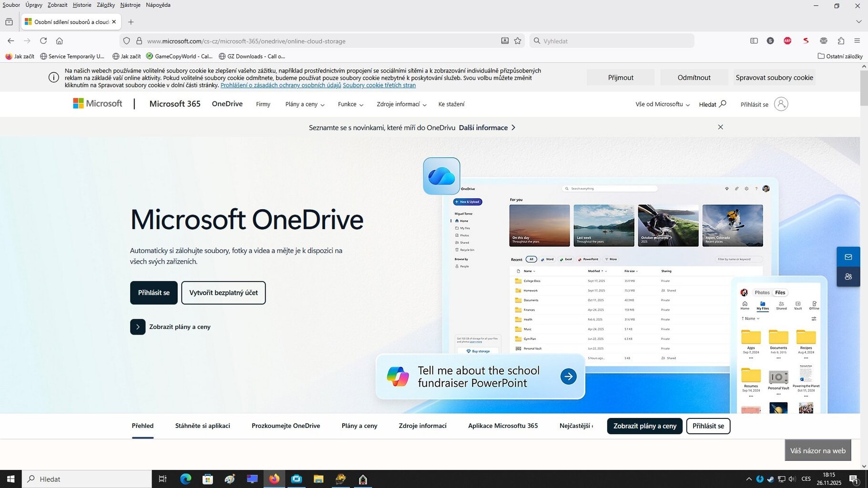Accept cookies with the Přijmout button
This screenshot has height=488, width=868.
click(620, 78)
